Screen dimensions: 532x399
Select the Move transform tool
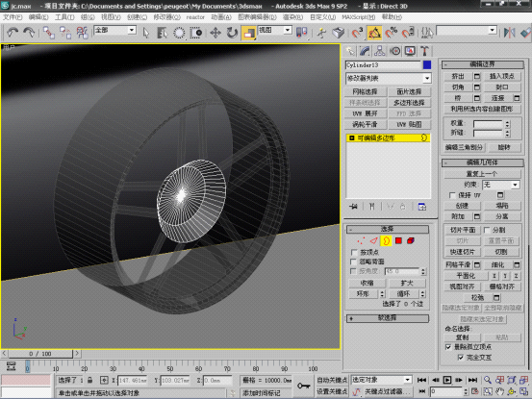pos(215,33)
